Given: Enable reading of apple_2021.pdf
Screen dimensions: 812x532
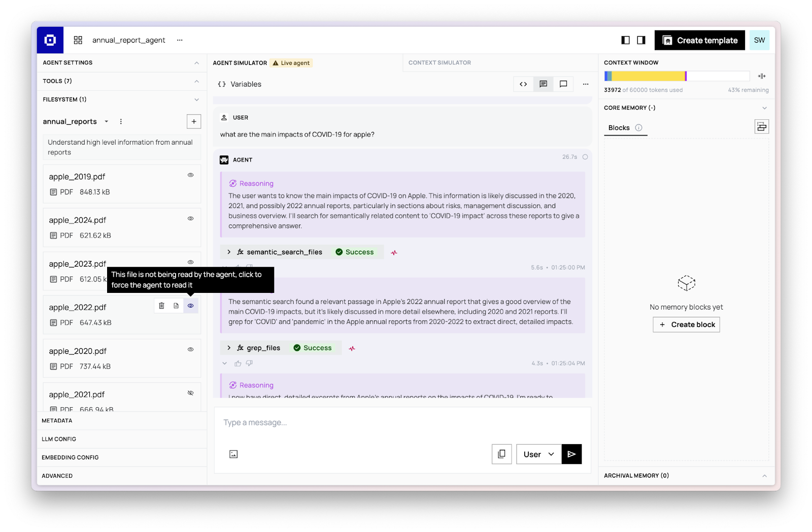Looking at the screenshot, I should (191, 393).
